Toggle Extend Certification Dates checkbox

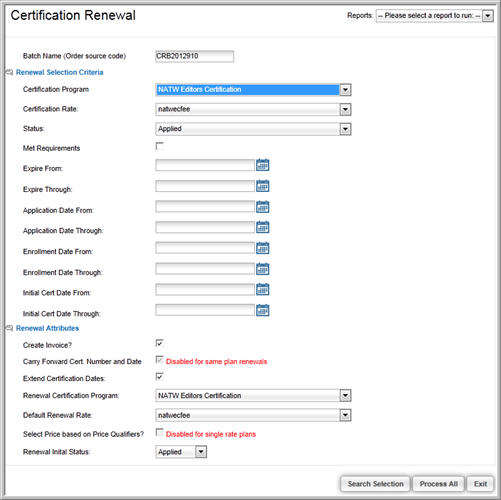coord(160,377)
